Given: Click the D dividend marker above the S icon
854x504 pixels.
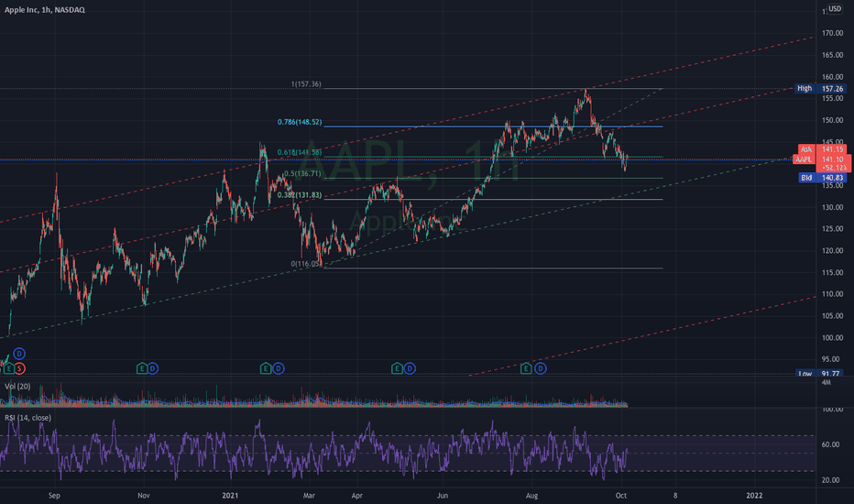Looking at the screenshot, I should click(19, 354).
